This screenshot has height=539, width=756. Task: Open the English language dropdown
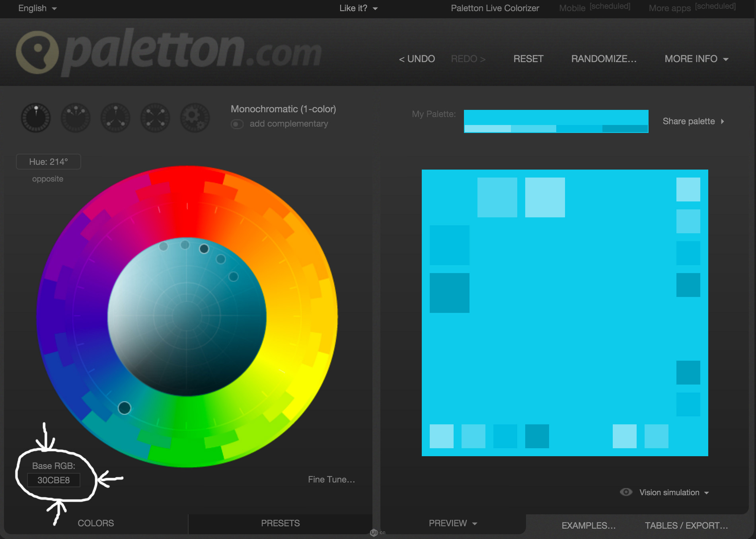37,8
